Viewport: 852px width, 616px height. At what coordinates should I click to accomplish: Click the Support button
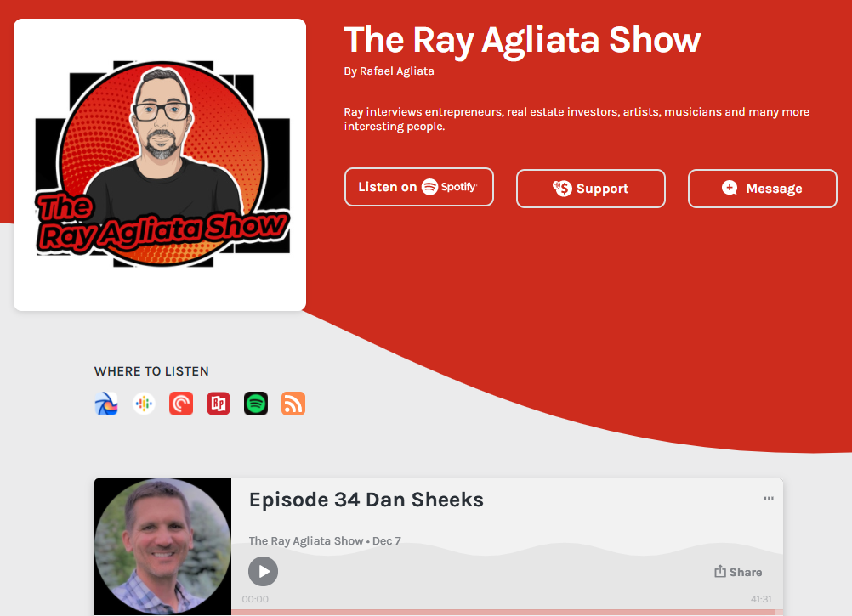591,189
